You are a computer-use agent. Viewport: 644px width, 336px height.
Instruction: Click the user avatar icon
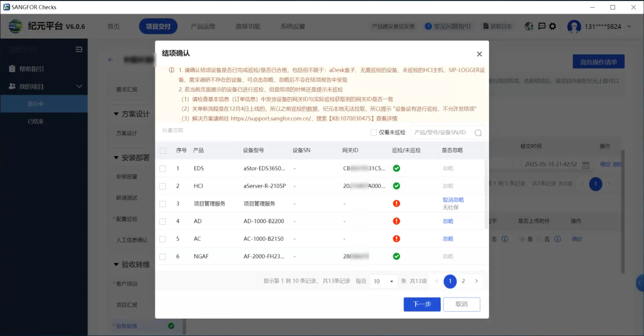[x=574, y=26]
